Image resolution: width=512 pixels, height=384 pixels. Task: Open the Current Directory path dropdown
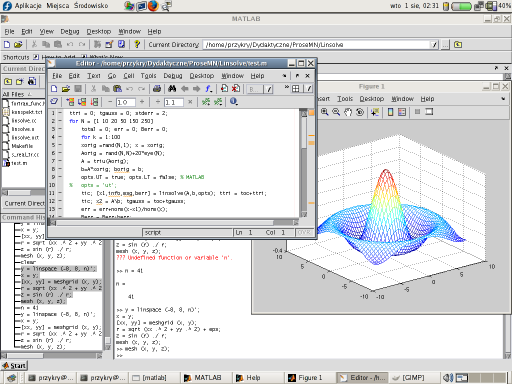pyautogui.click(x=434, y=45)
